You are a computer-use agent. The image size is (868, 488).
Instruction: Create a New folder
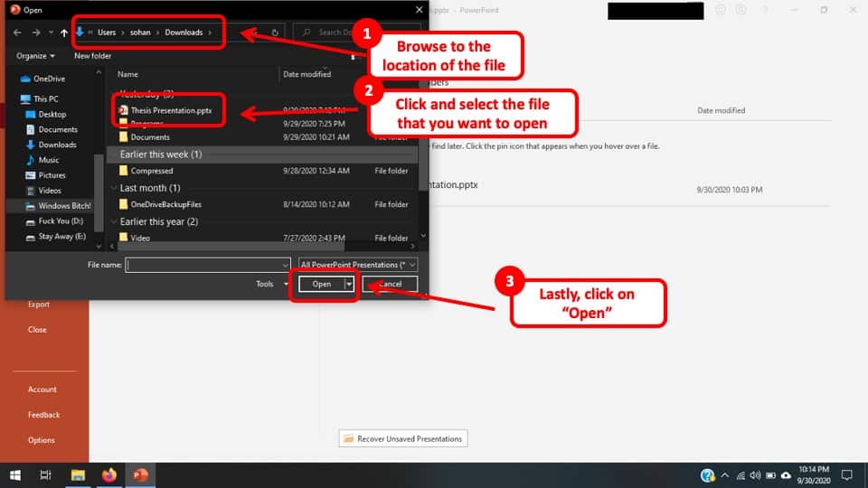pos(92,56)
